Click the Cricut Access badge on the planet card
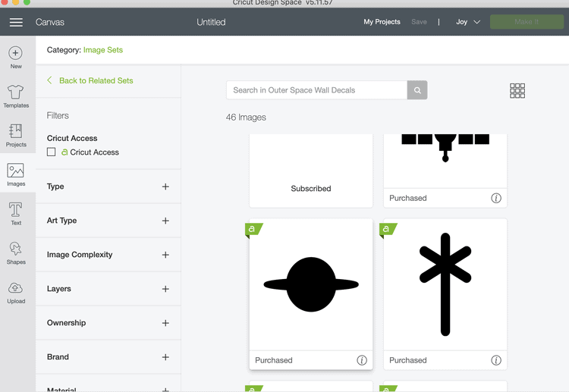Viewport: 569px width, 392px height. pos(253,230)
